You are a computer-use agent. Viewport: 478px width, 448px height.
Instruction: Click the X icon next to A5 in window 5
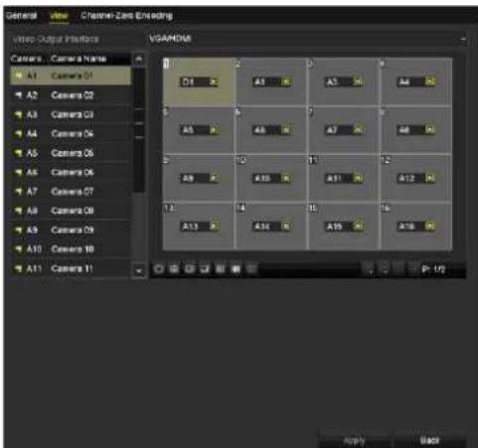click(x=213, y=130)
